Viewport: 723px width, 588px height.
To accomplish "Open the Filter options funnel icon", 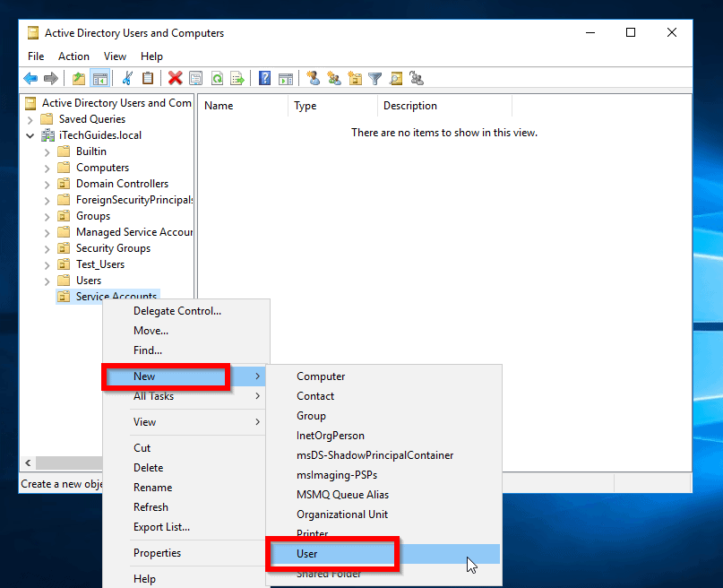I will tap(375, 78).
